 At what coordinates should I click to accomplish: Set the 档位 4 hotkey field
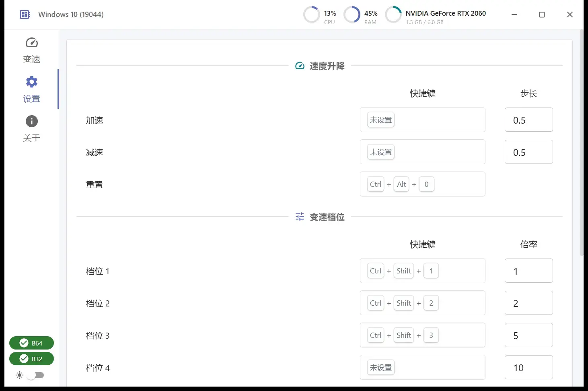click(422, 367)
